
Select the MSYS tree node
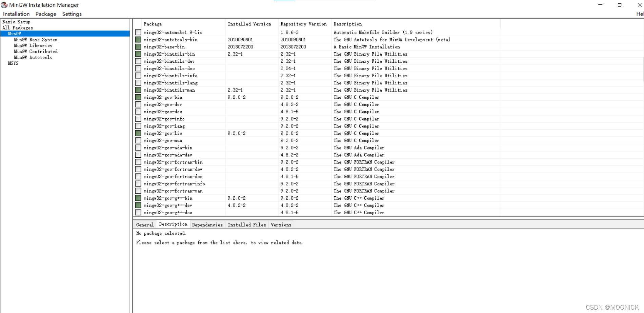13,63
